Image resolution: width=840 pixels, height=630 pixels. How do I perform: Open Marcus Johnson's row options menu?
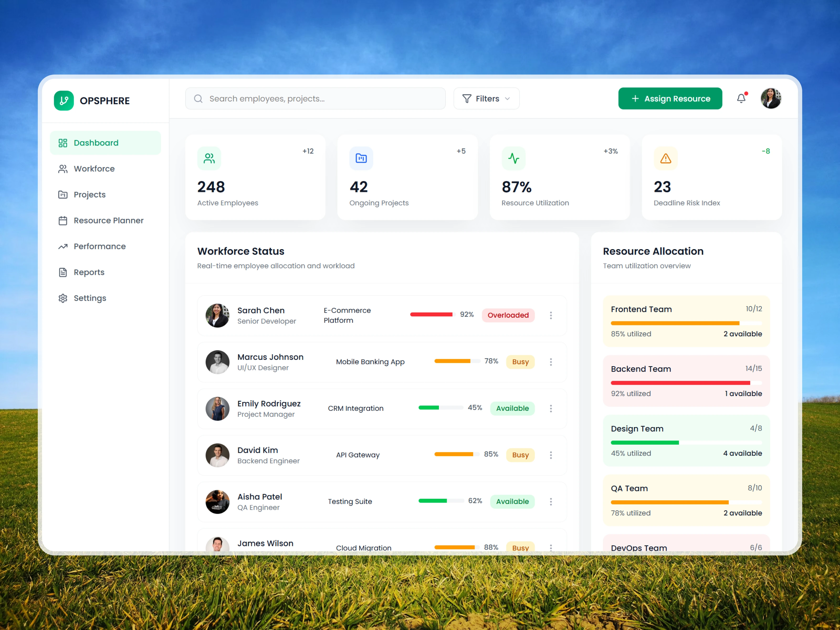point(551,362)
